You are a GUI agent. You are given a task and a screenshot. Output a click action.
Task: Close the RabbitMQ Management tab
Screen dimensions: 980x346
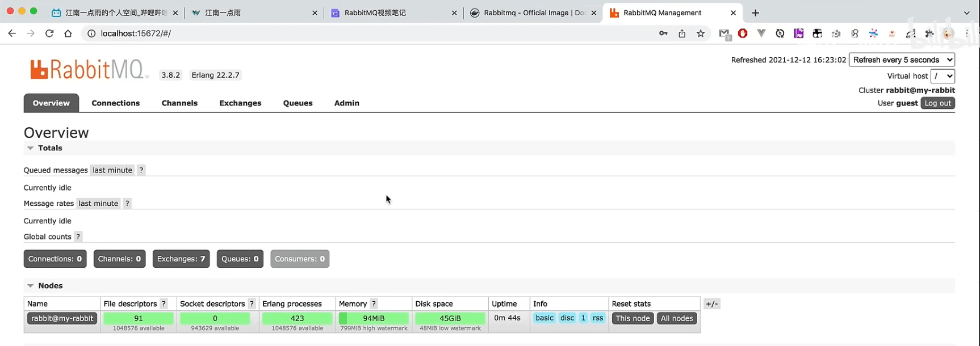click(x=733, y=12)
